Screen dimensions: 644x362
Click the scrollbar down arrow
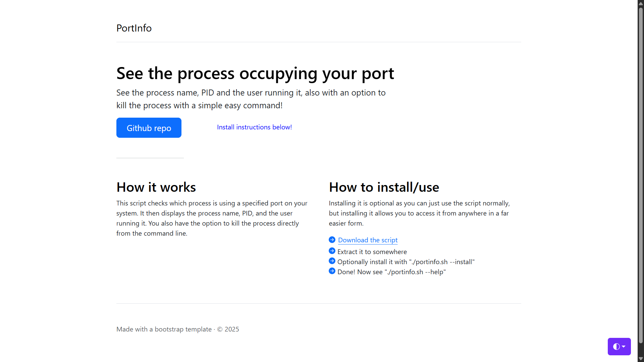pos(641,359)
